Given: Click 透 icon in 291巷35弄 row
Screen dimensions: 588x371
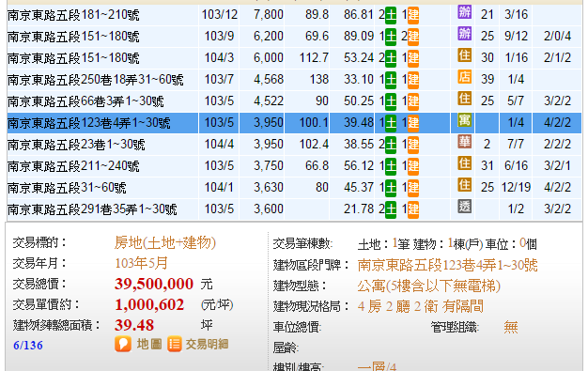Looking at the screenshot, I should click(464, 207).
